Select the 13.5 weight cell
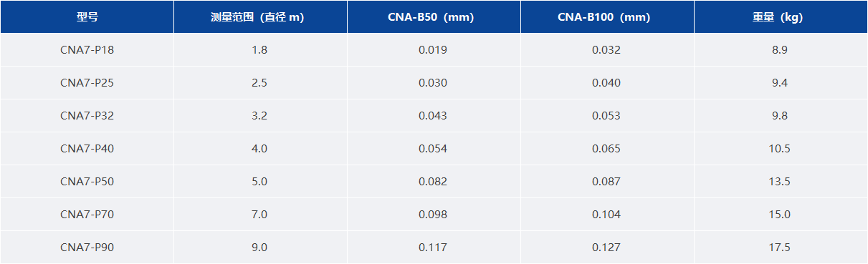Viewport: 868px width, 264px height. pos(780,182)
